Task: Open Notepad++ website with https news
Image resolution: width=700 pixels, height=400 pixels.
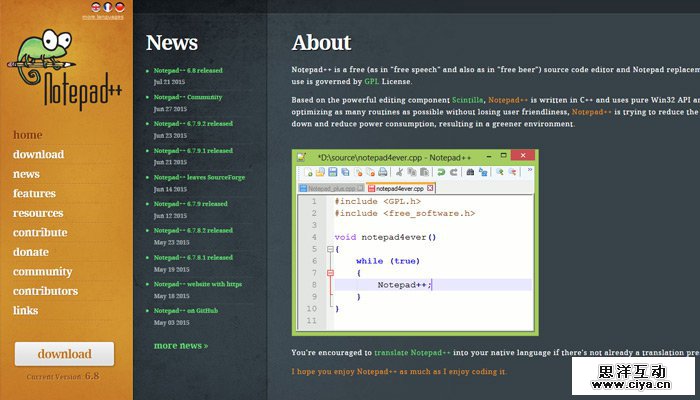Action: point(198,284)
